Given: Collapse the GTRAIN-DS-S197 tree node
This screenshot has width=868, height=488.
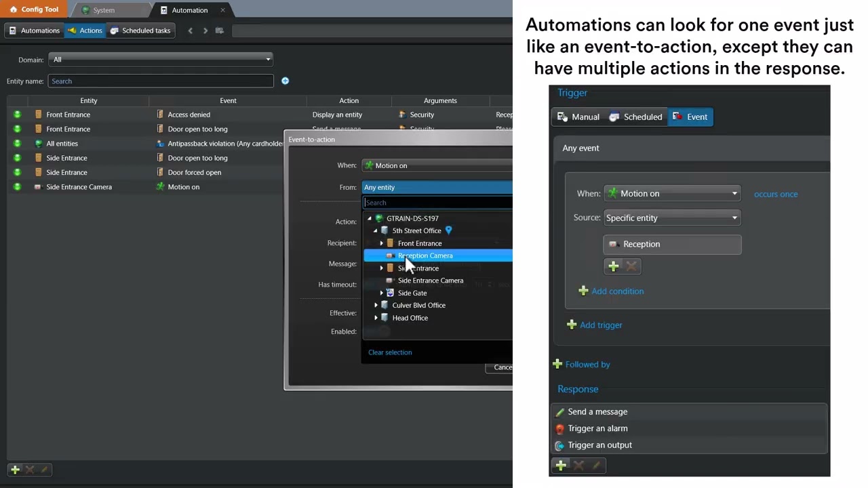Looking at the screenshot, I should [370, 218].
